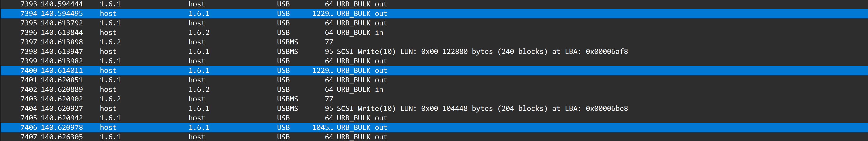Screen dimensions: 868x141
Task: Select packet 7399 at time 140.613982
Action: (x=434, y=61)
